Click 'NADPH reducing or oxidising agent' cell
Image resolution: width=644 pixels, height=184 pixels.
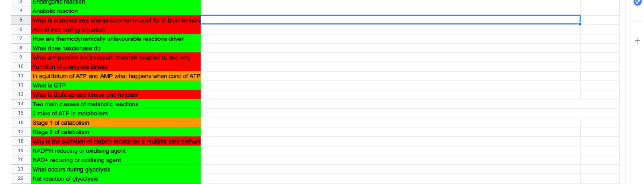tap(116, 151)
